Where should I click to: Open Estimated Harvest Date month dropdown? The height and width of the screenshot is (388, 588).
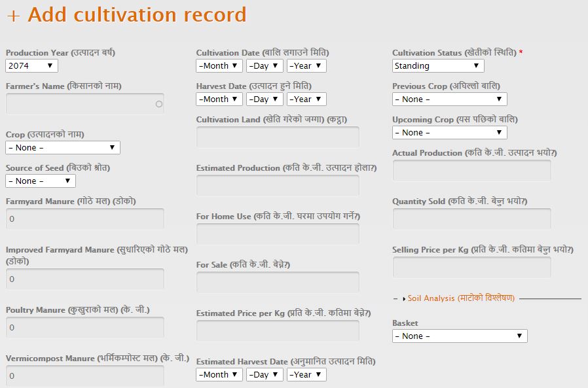point(219,375)
